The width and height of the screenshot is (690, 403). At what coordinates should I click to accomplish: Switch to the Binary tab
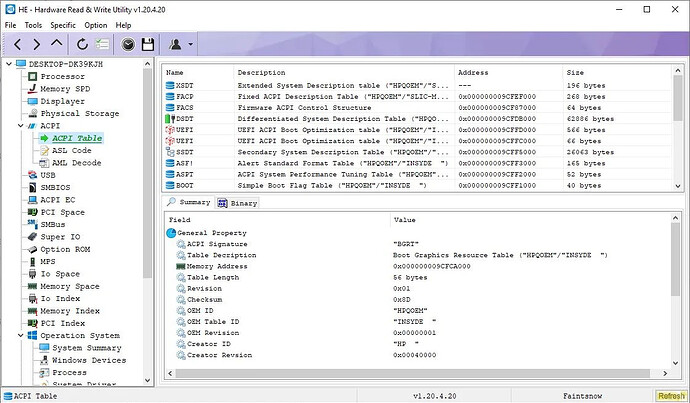click(x=238, y=203)
